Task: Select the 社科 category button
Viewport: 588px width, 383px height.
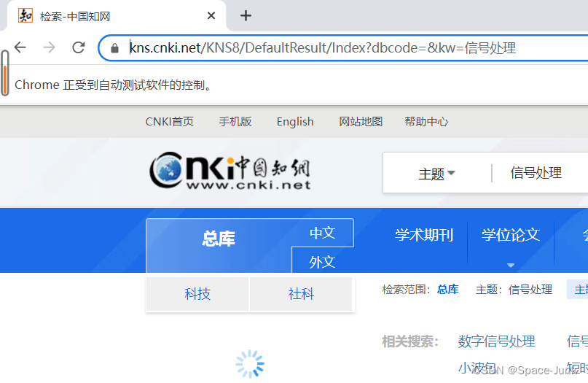Action: 301,294
